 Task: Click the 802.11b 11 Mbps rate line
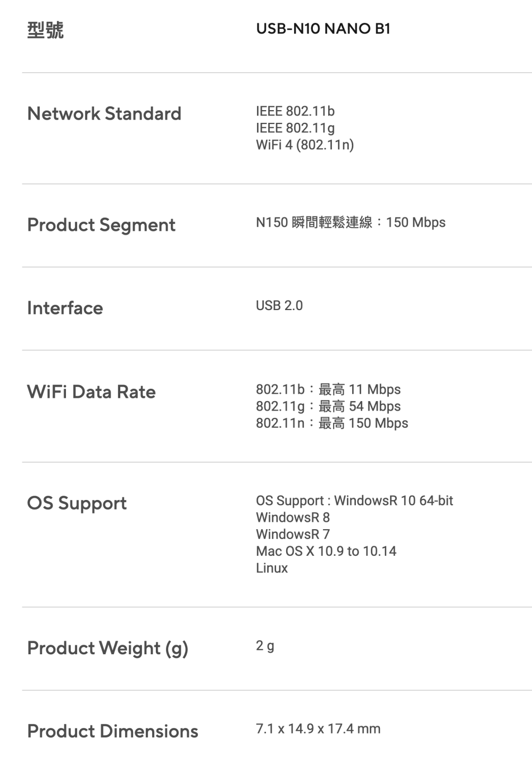328,389
